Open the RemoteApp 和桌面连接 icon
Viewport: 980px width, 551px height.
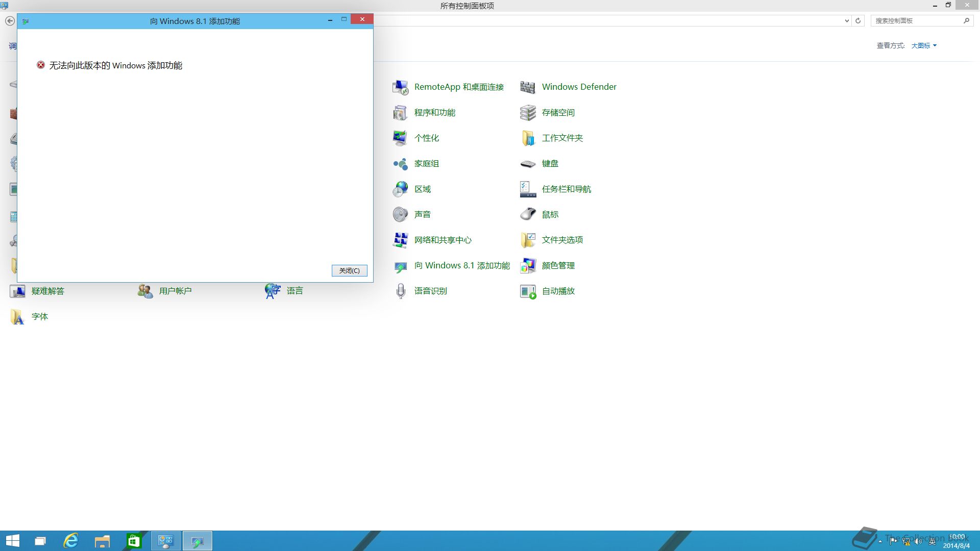(401, 87)
